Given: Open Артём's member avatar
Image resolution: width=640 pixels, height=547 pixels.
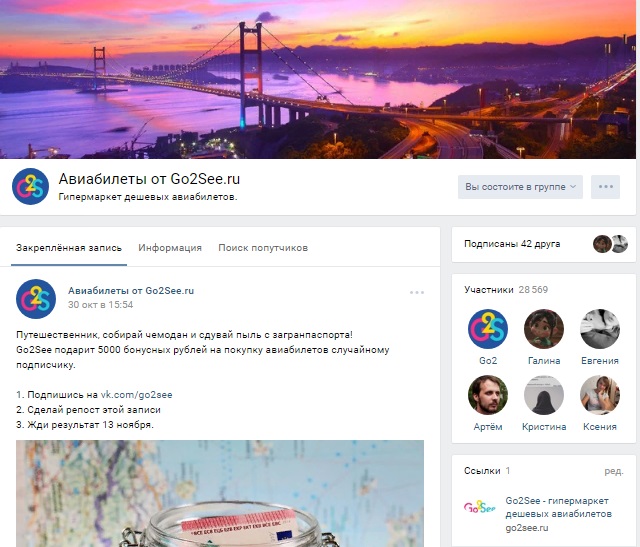Looking at the screenshot, I should (x=488, y=395).
